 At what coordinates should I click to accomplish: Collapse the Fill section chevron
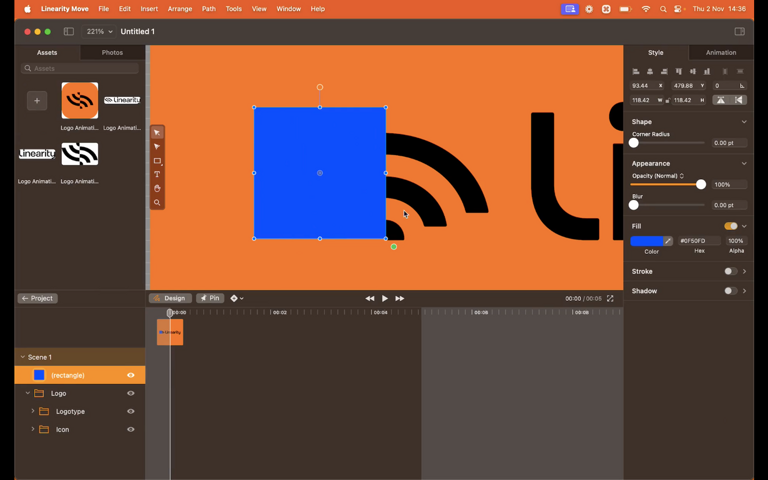(x=744, y=226)
